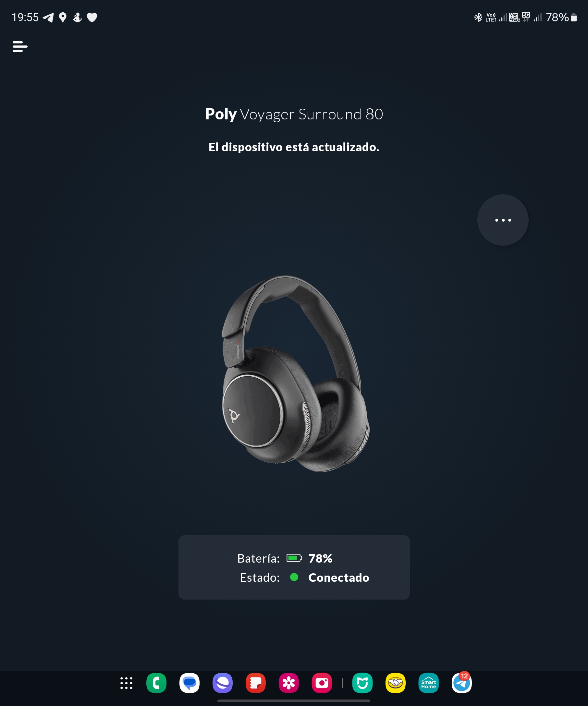Screen dimensions: 588x706
Task: Open the Mi Home teal app
Action: [x=362, y=683]
